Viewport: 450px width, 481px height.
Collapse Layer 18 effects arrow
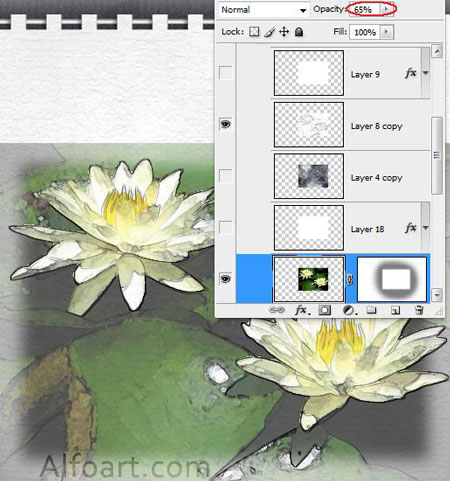click(426, 228)
